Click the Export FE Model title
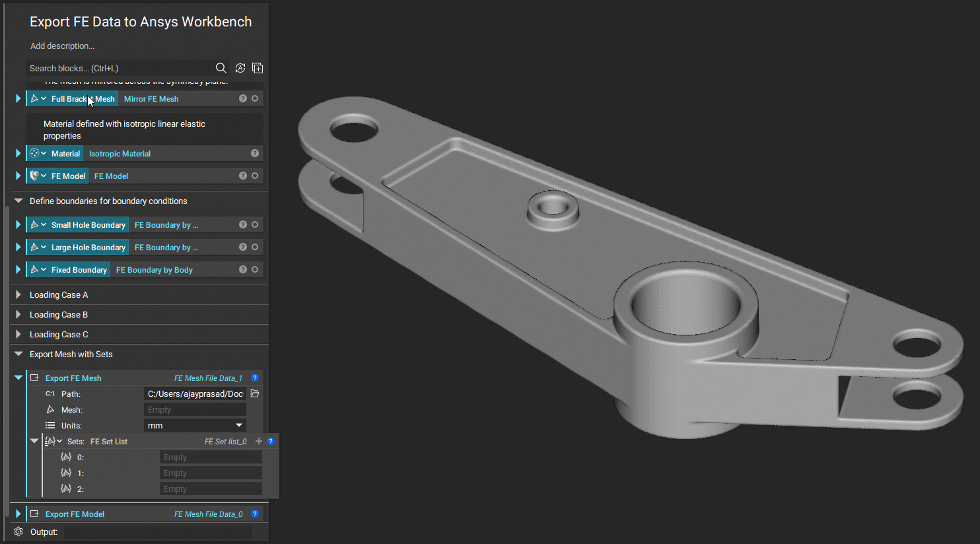The image size is (980, 544). pyautogui.click(x=75, y=514)
